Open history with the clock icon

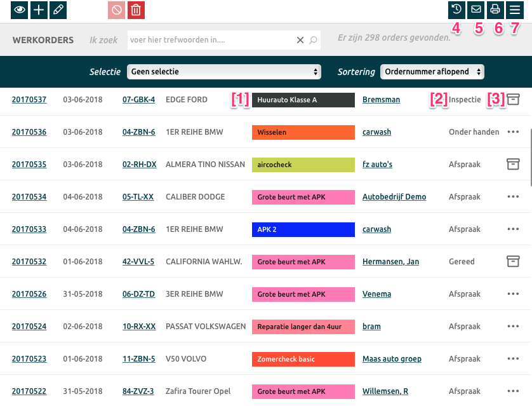[x=456, y=10]
